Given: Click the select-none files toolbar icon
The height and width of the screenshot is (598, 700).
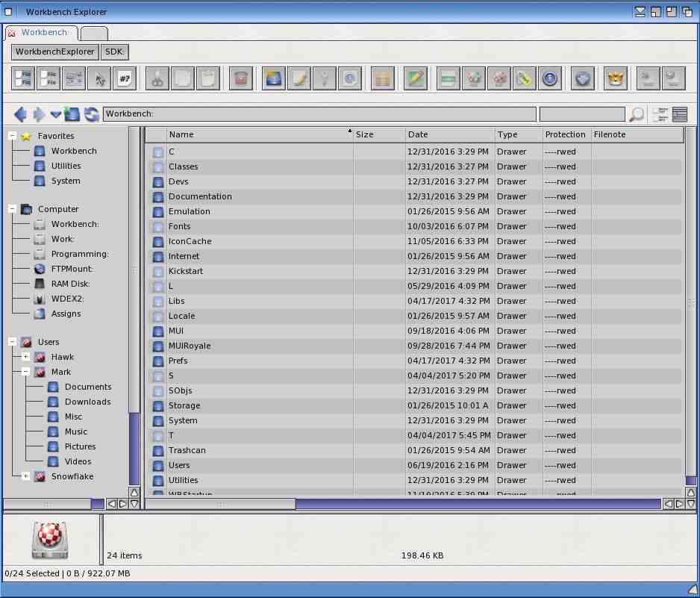Looking at the screenshot, I should click(49, 78).
